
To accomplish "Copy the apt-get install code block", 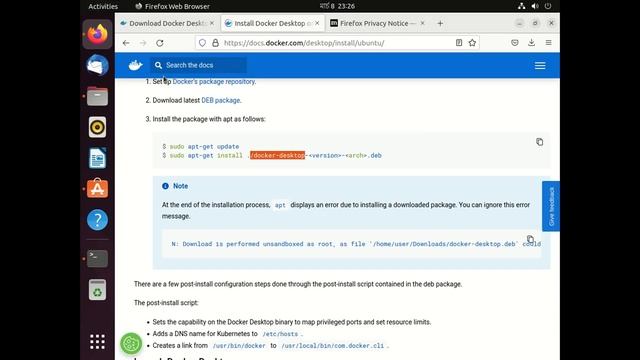I will [x=540, y=142].
